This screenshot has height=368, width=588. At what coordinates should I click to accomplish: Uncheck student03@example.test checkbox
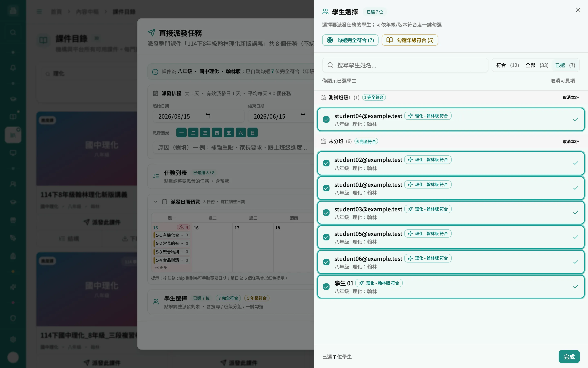tap(326, 213)
